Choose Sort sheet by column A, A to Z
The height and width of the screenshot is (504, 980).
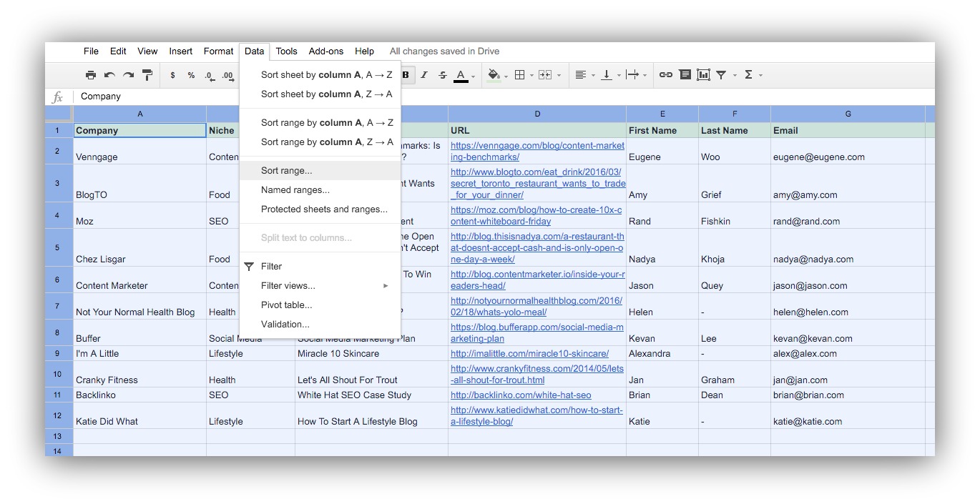[x=320, y=75]
